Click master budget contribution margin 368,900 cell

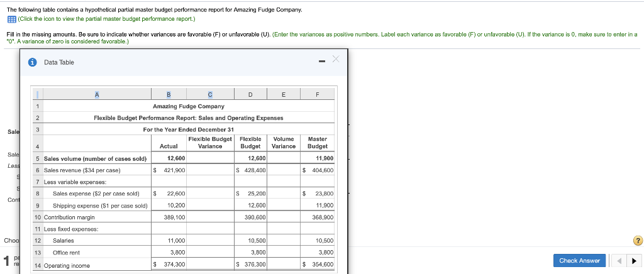(318, 217)
